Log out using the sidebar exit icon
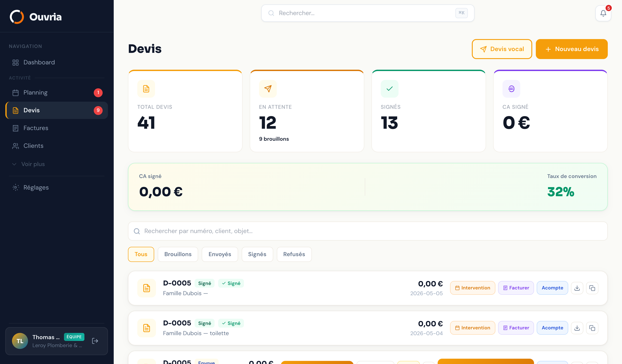 [95, 341]
